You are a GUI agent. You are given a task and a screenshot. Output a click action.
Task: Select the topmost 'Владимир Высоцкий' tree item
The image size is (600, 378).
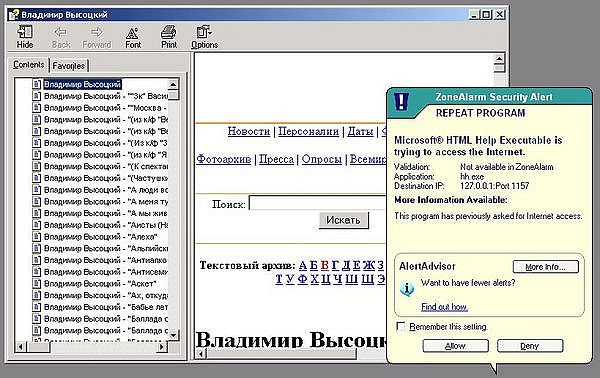pos(82,84)
